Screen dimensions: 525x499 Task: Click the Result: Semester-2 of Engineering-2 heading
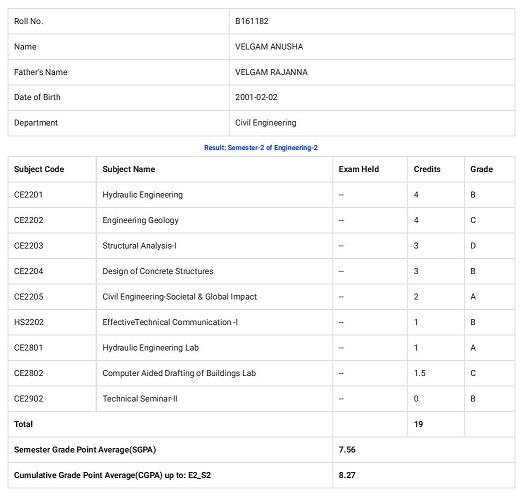[261, 148]
